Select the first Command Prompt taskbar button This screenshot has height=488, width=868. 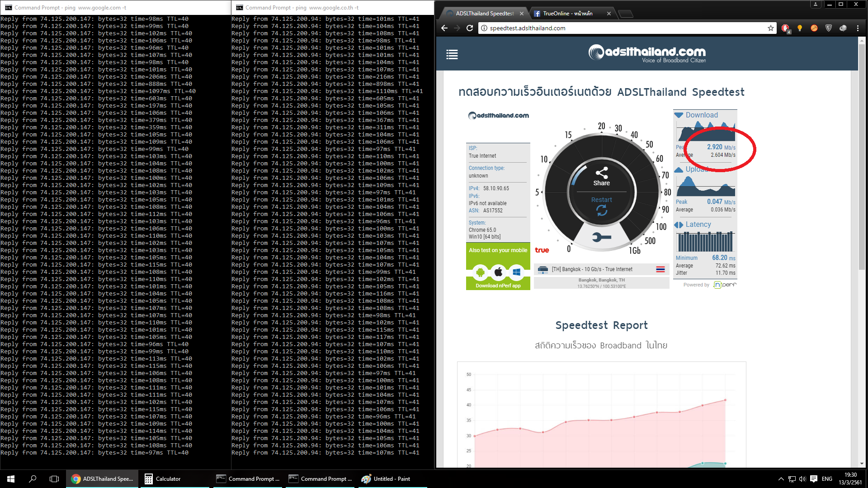pos(247,479)
